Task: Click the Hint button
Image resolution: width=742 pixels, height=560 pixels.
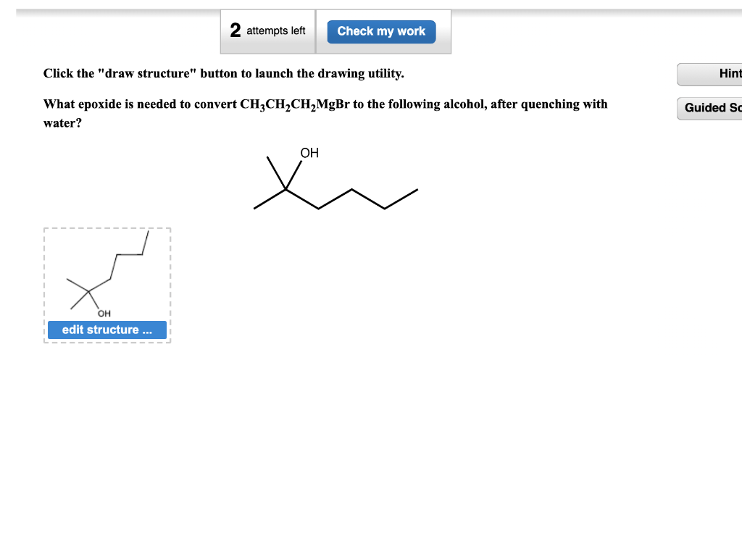Action: [x=725, y=73]
